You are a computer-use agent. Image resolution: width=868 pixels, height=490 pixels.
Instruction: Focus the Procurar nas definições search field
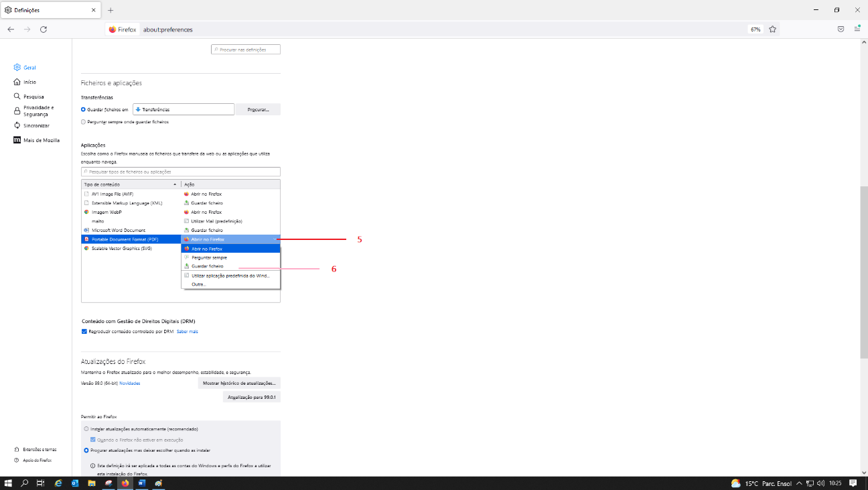point(246,50)
